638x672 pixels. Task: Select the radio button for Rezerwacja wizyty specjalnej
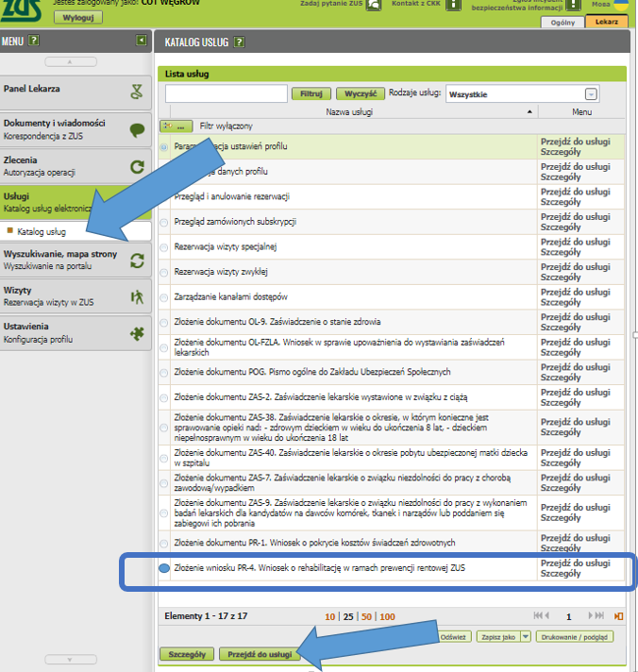click(x=164, y=247)
